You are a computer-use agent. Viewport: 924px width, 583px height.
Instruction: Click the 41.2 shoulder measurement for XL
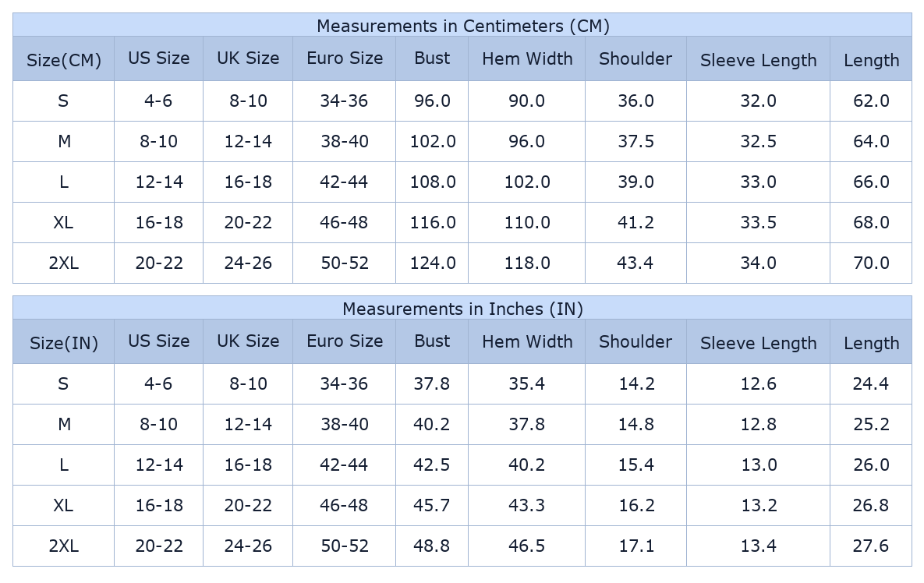point(635,223)
